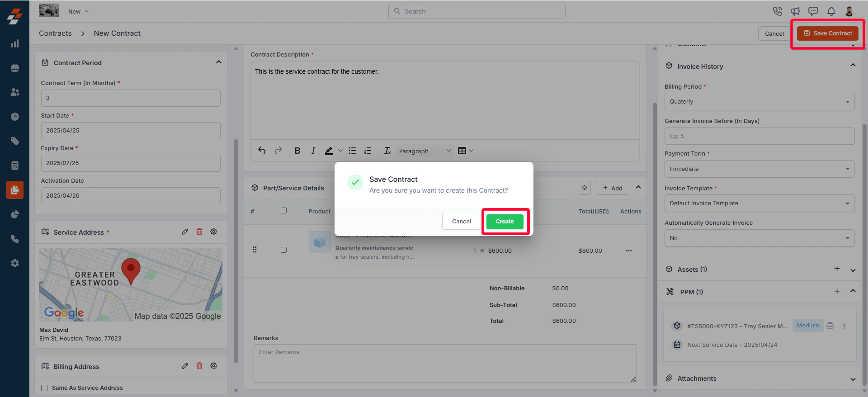
Task: Redo the description edit
Action: pos(278,151)
